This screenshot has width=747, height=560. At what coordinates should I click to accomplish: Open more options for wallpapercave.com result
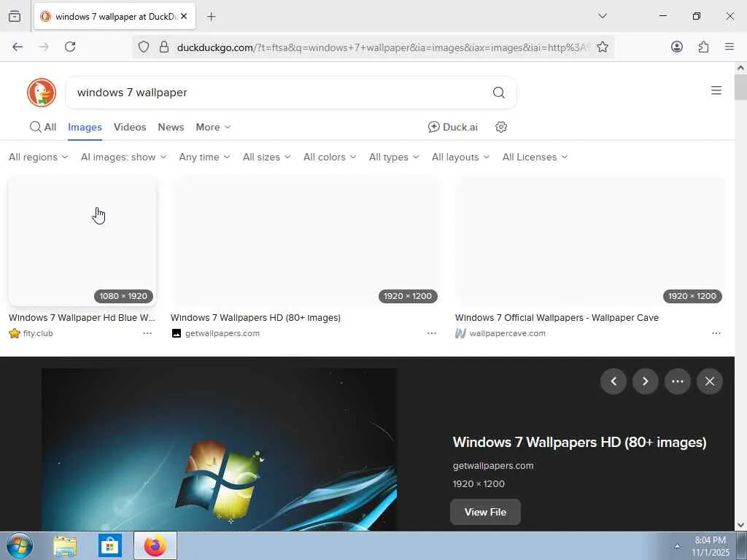[x=716, y=333]
